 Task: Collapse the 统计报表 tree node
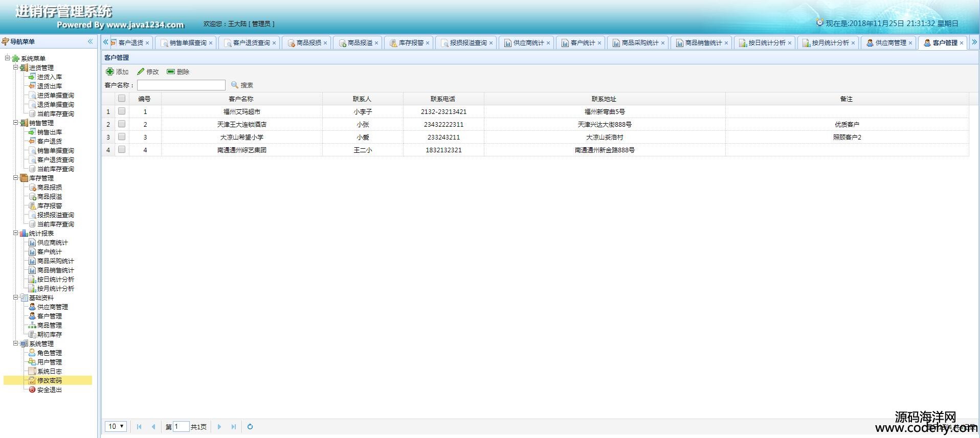click(x=15, y=233)
